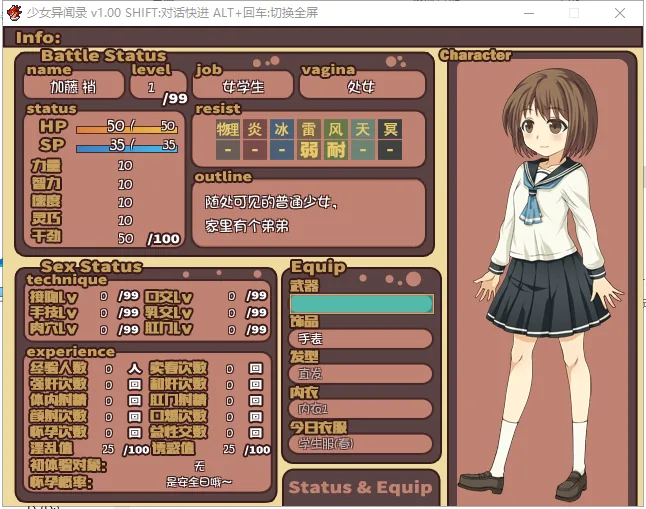Screen dimensions: 646x509
Task: Click the 物理 resist tile
Action: (x=227, y=129)
